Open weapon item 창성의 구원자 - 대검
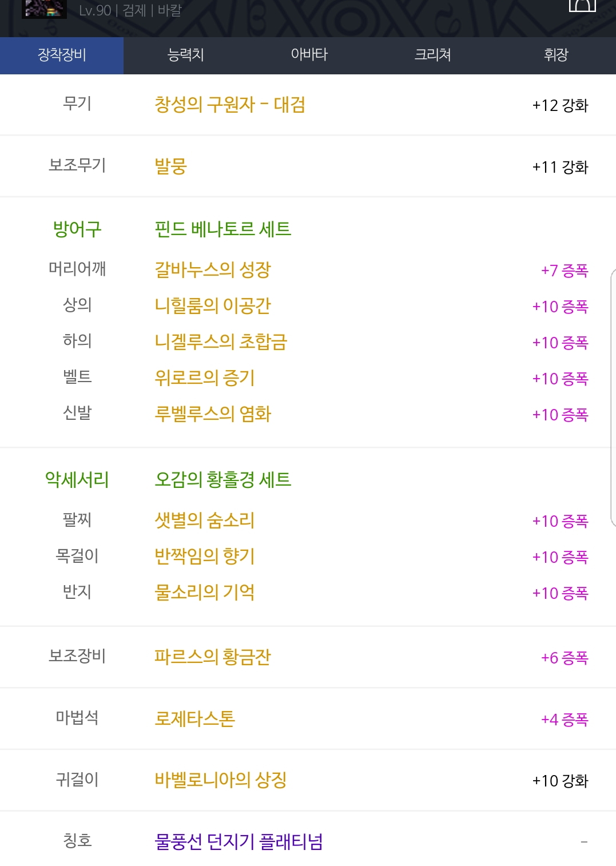The width and height of the screenshot is (616, 866). [x=229, y=105]
